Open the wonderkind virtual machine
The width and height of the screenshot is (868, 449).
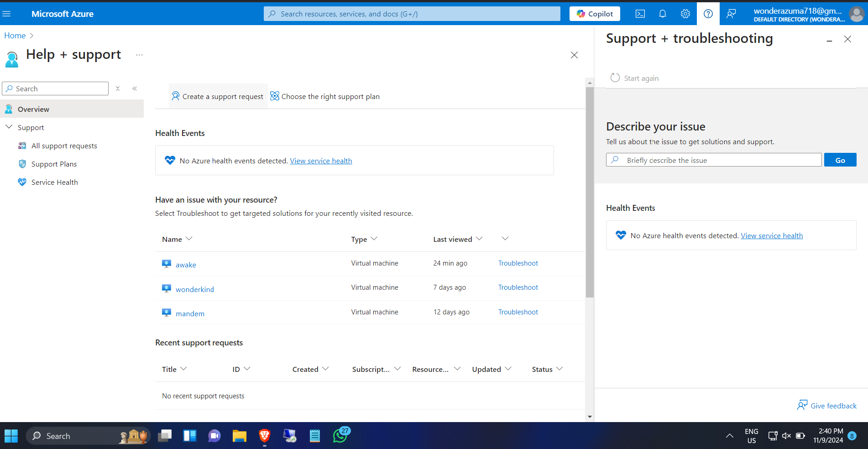[195, 289]
